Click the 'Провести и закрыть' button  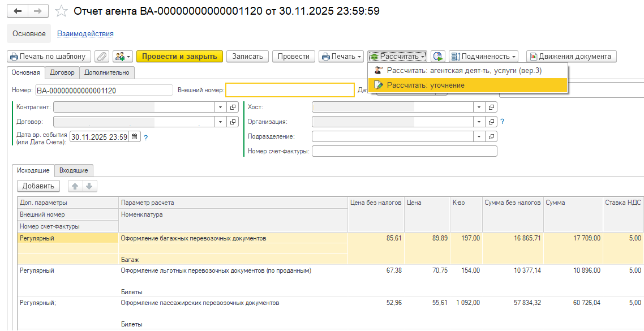click(179, 57)
